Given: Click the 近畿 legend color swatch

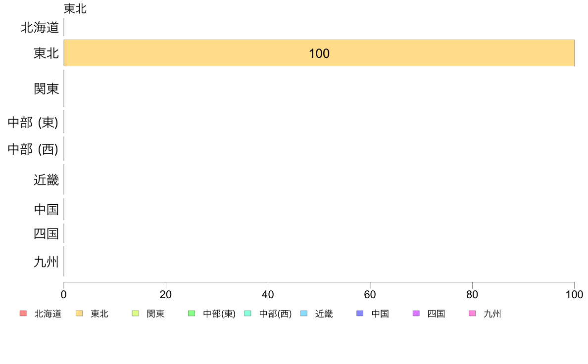Looking at the screenshot, I should 304,314.
